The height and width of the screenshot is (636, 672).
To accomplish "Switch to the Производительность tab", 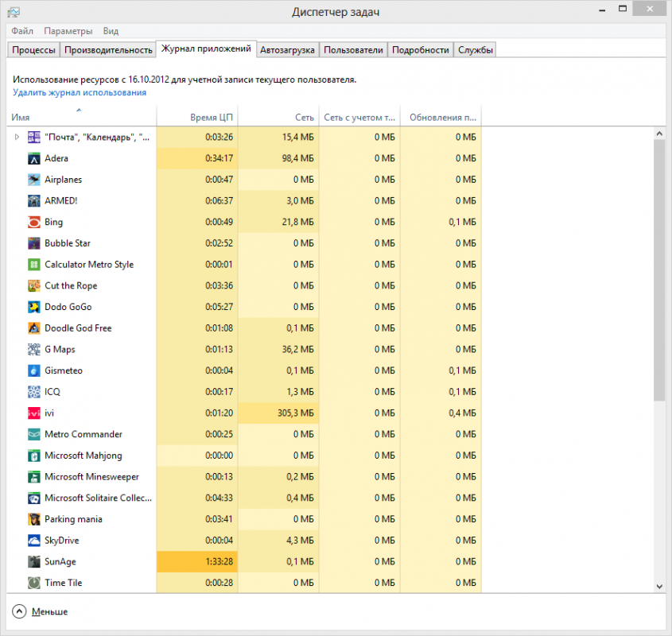I will (x=108, y=50).
